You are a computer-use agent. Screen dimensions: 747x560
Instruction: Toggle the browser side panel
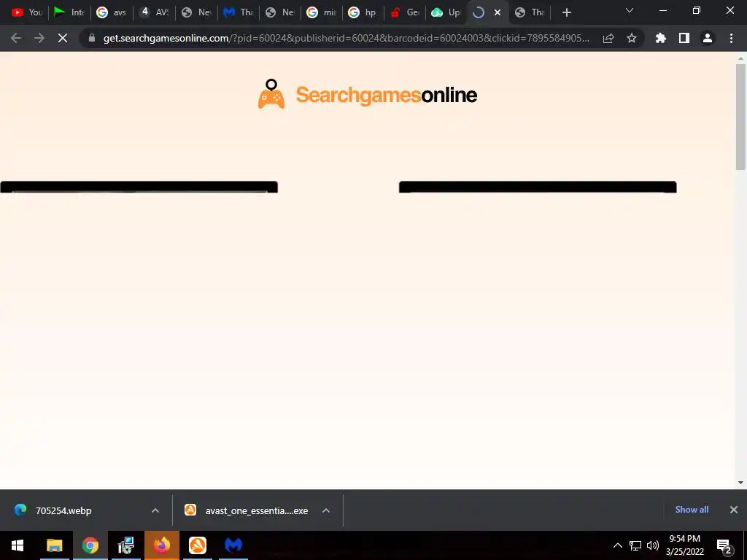click(684, 38)
